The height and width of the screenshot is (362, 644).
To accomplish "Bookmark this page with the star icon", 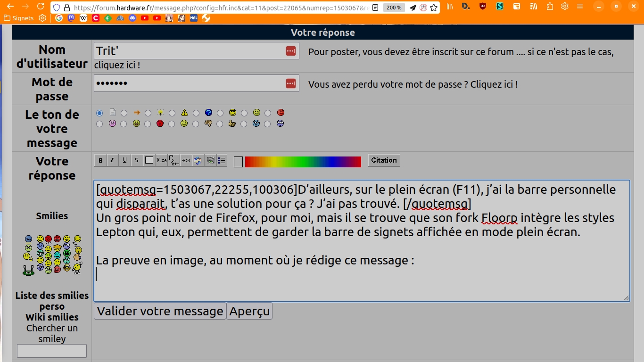I will [x=434, y=8].
